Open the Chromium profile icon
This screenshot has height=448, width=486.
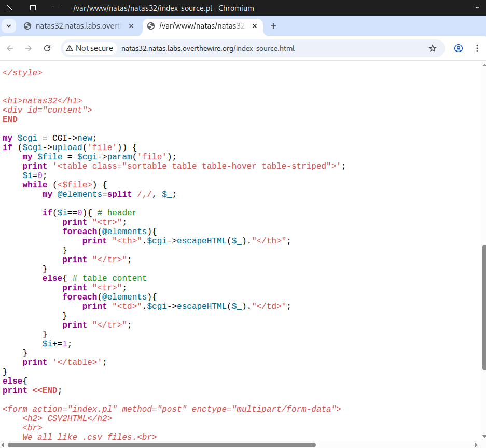tap(459, 48)
